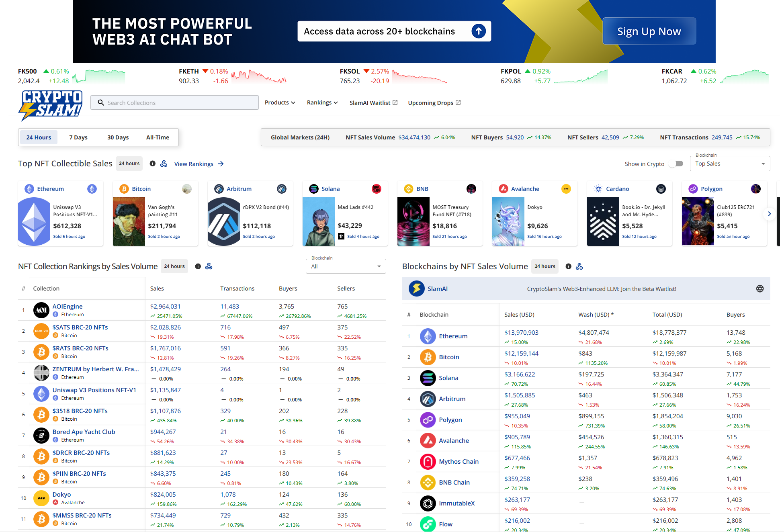Click the Sign Up Now button
Image resolution: width=784 pixels, height=532 pixels.
click(649, 31)
